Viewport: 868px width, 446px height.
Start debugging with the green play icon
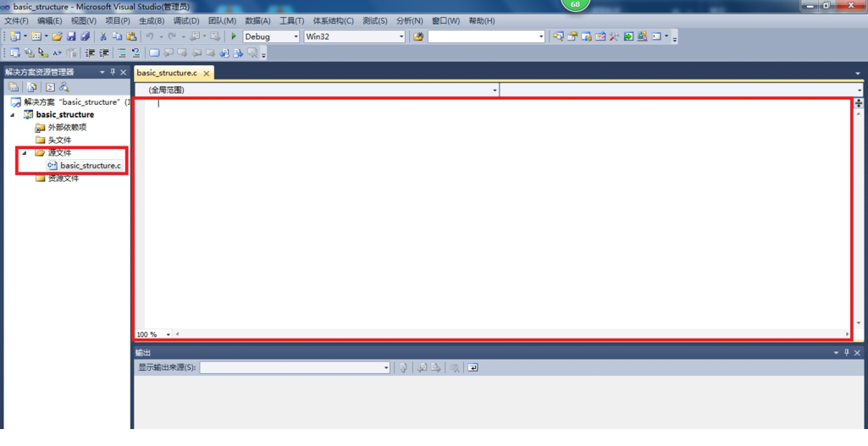(234, 36)
